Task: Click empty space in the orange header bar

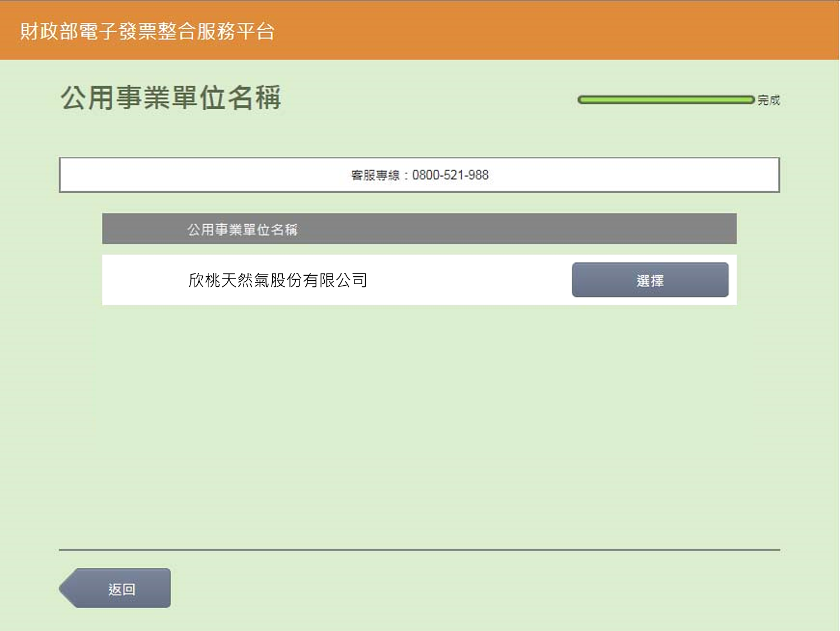Action: pyautogui.click(x=560, y=31)
